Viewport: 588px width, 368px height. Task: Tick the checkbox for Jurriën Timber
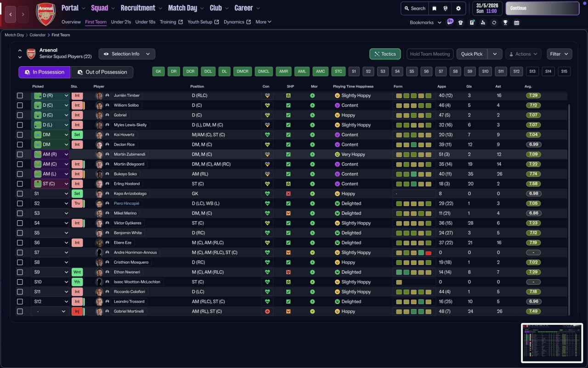click(20, 96)
